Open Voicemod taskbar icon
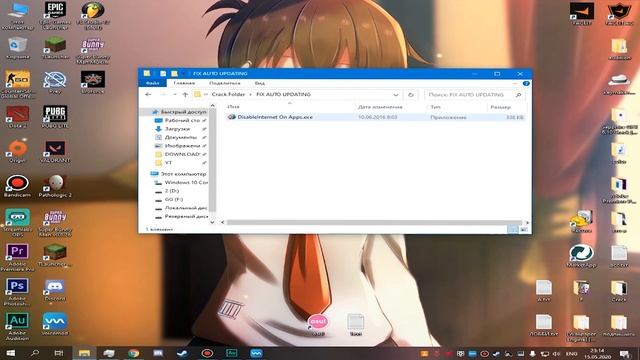 [x=256, y=353]
